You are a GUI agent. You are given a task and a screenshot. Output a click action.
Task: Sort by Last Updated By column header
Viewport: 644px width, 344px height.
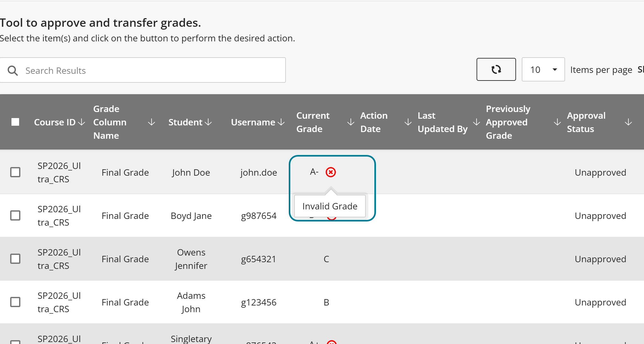pyautogui.click(x=476, y=122)
